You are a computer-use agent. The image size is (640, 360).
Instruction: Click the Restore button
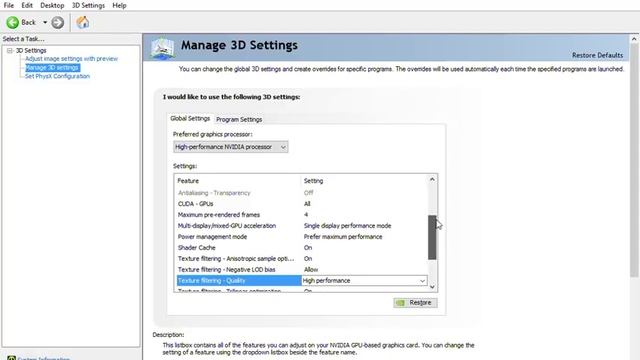[x=415, y=302]
